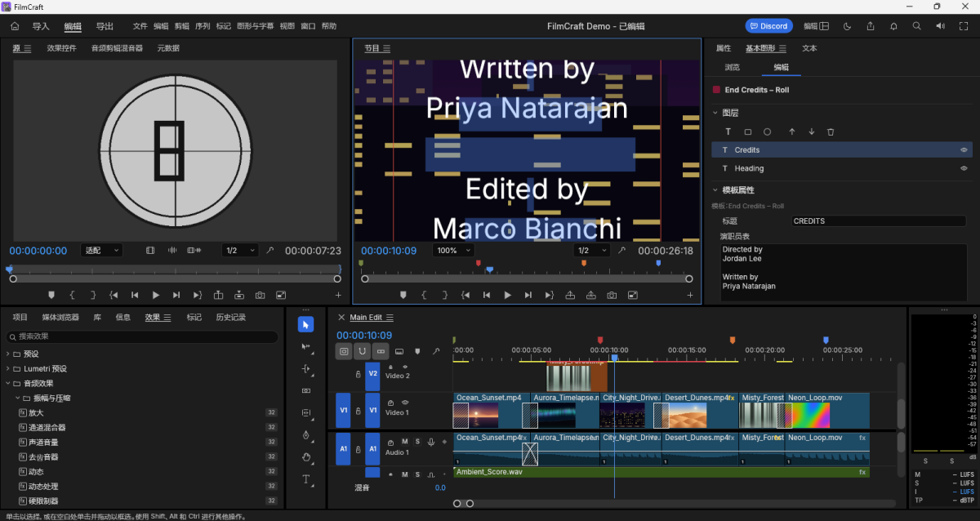Select the Selection arrow tool
Screen dimensions: 980x521
(x=305, y=325)
